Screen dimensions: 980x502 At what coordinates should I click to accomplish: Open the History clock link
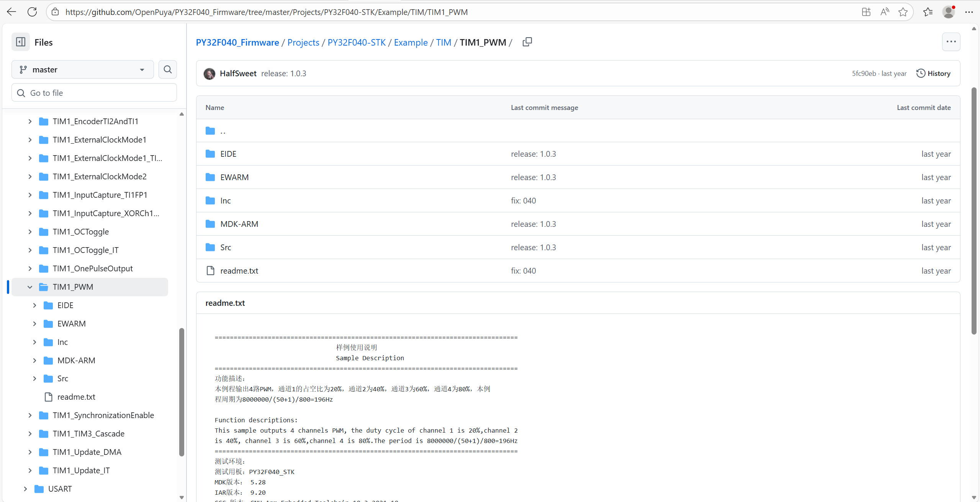pos(933,73)
